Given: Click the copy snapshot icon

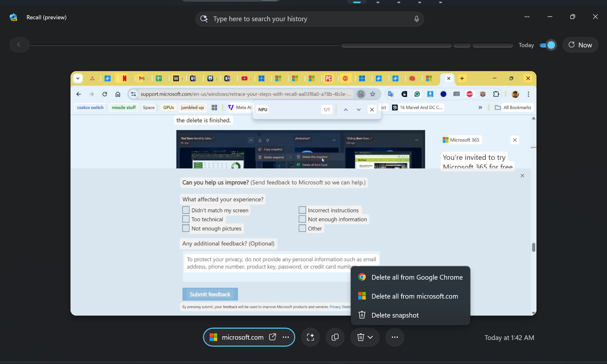Looking at the screenshot, I should 335,337.
